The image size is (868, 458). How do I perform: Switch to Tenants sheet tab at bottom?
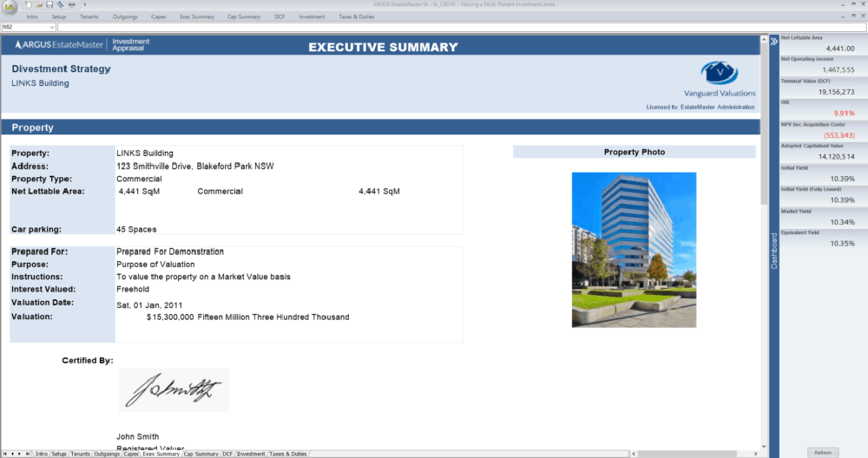(x=80, y=454)
